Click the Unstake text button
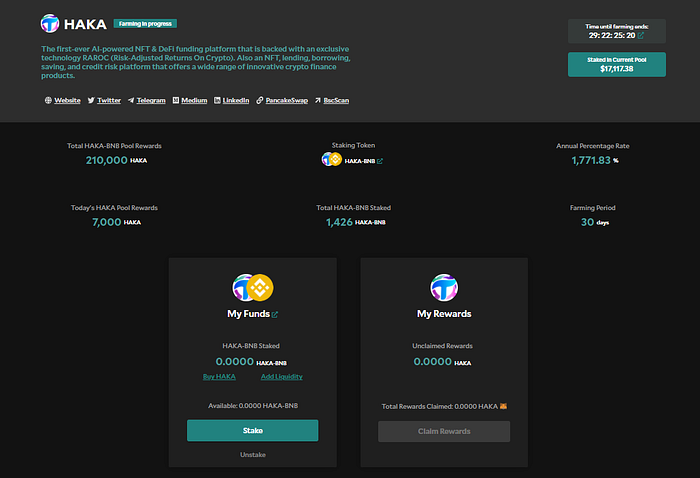 click(252, 454)
